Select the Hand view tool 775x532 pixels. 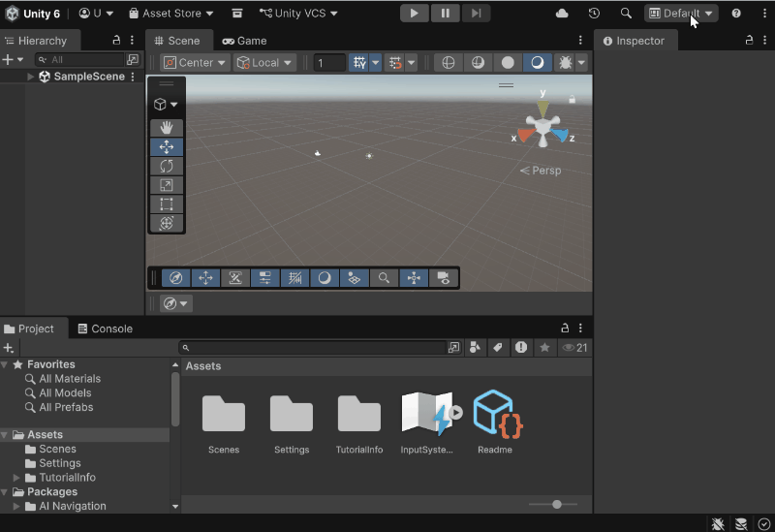tap(167, 128)
